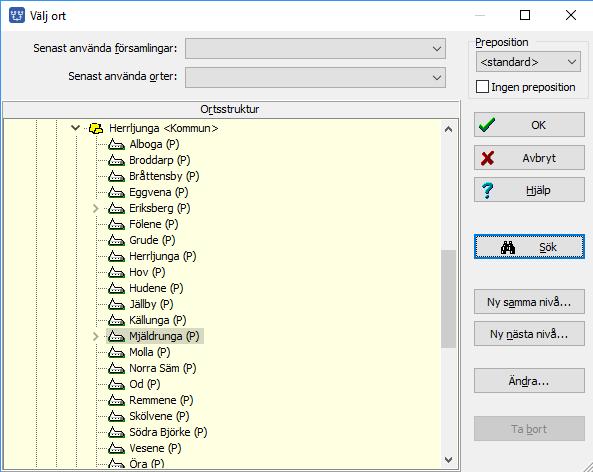593x472 pixels.
Task: Select tree row Alboga (P)
Action: [154, 144]
